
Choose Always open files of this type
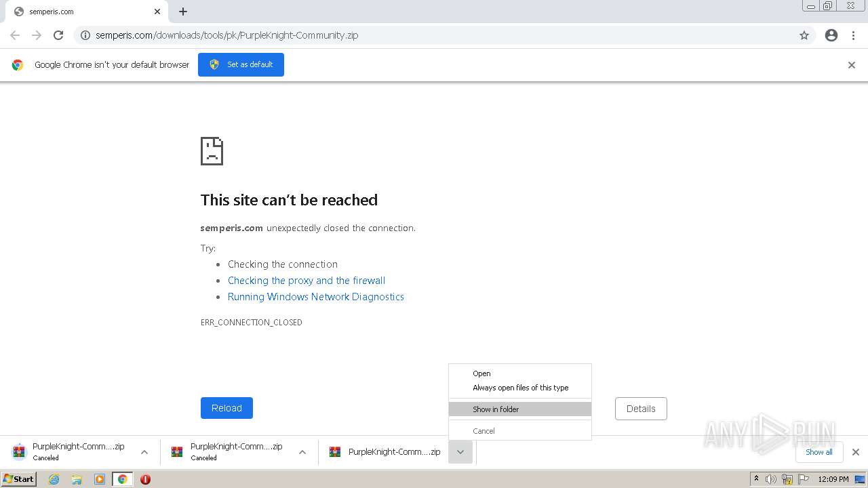(x=520, y=388)
